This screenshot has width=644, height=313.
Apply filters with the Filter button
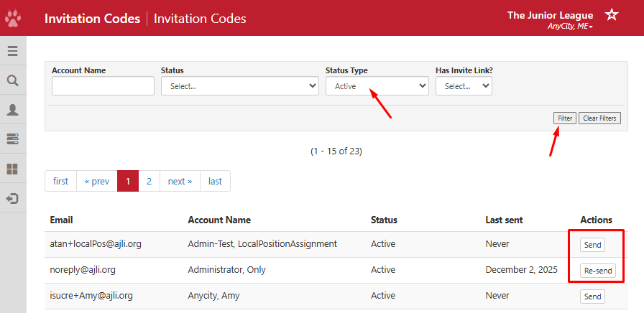click(565, 118)
